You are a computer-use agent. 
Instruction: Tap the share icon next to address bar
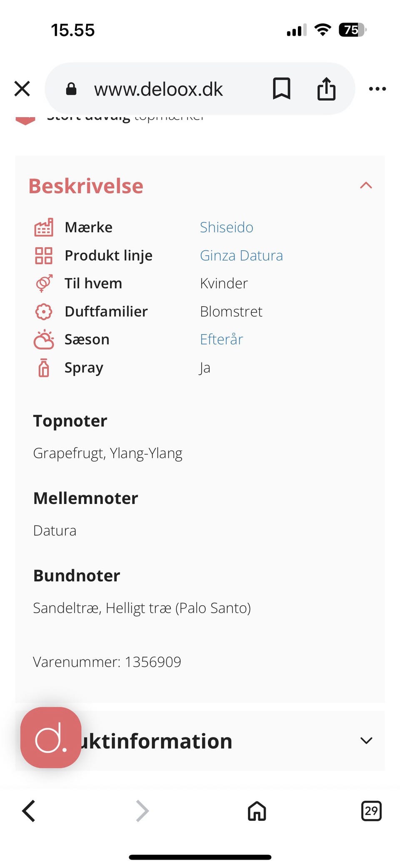[327, 88]
